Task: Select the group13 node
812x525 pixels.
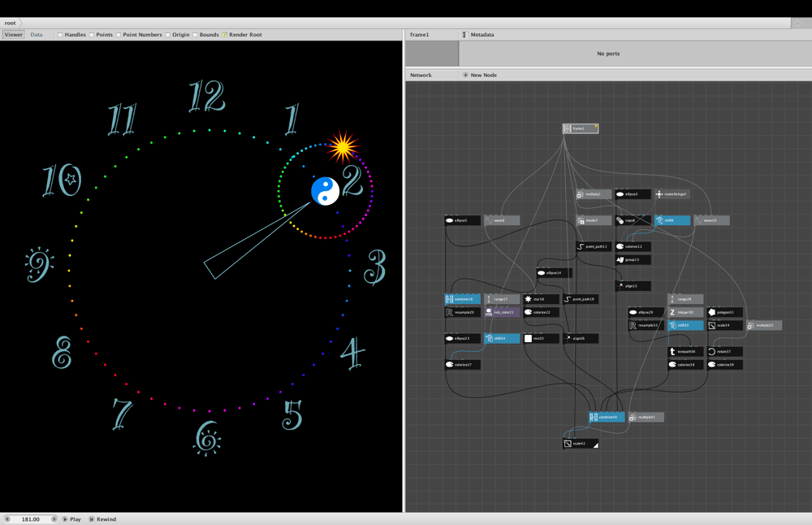Action: (x=633, y=260)
